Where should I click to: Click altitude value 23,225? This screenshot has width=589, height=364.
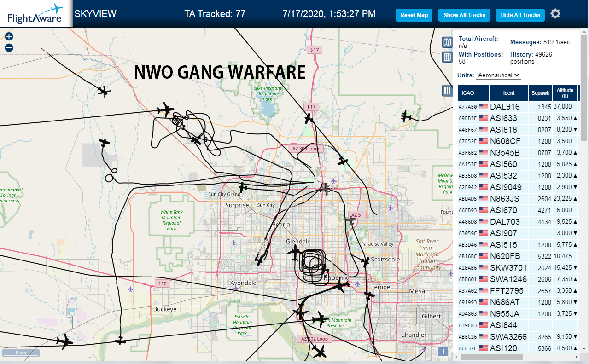pyautogui.click(x=562, y=199)
